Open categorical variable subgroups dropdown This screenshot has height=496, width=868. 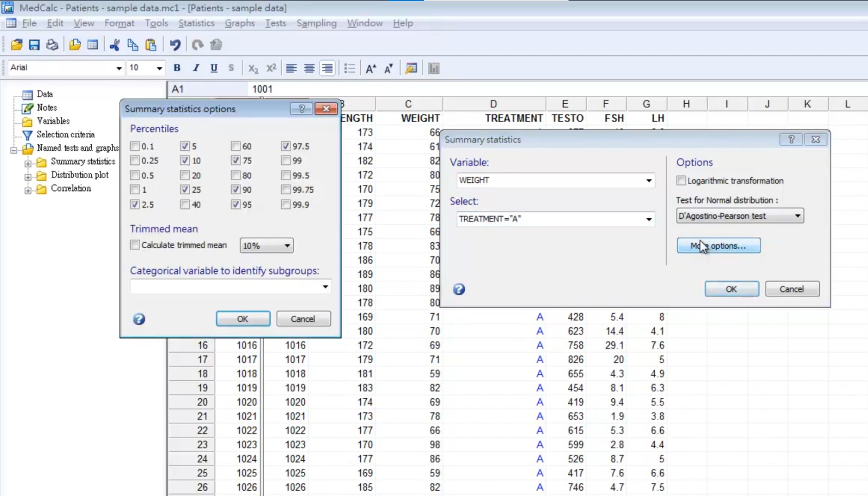coord(325,287)
